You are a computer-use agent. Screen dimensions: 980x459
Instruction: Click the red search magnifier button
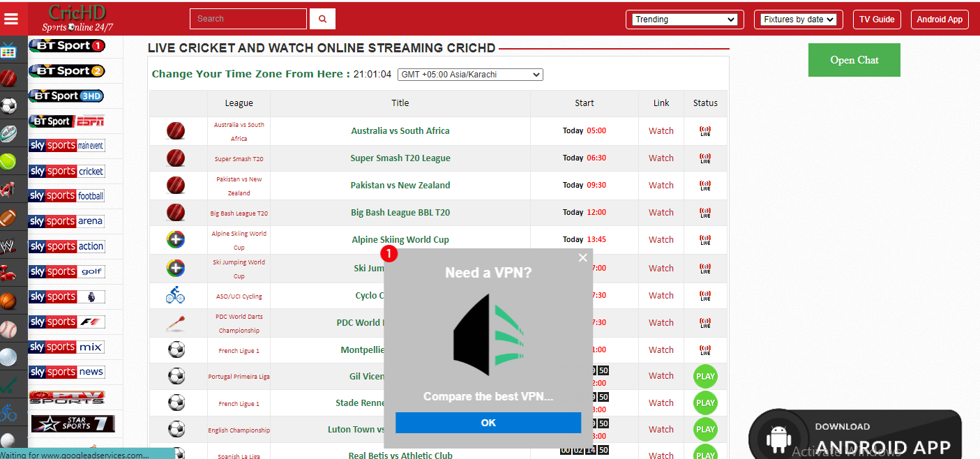322,19
